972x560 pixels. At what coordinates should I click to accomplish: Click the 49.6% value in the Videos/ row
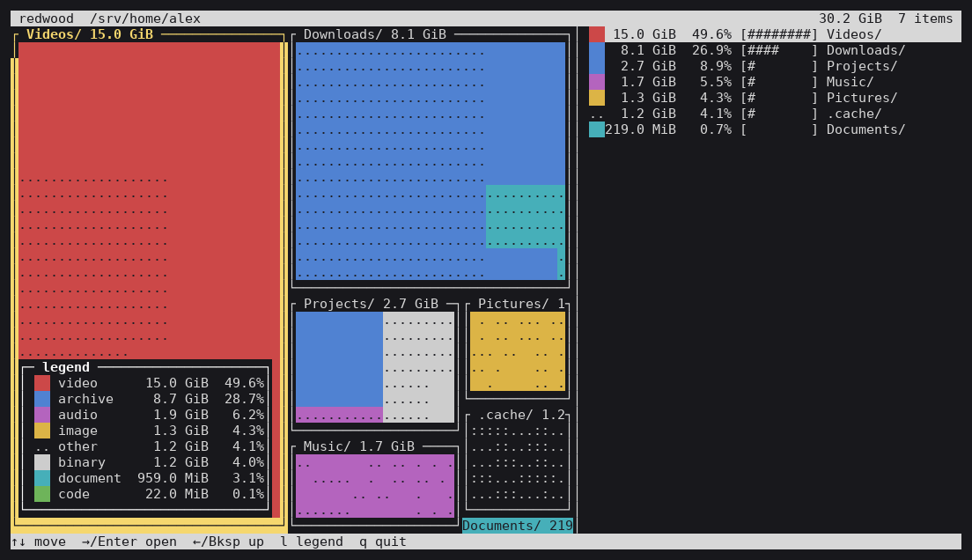click(x=711, y=34)
